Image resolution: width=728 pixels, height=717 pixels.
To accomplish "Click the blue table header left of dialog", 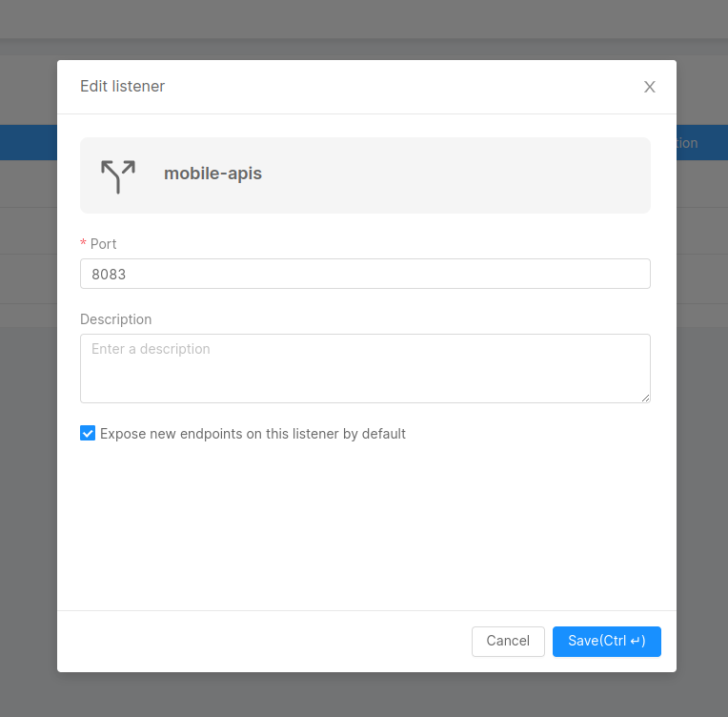I will (29, 143).
